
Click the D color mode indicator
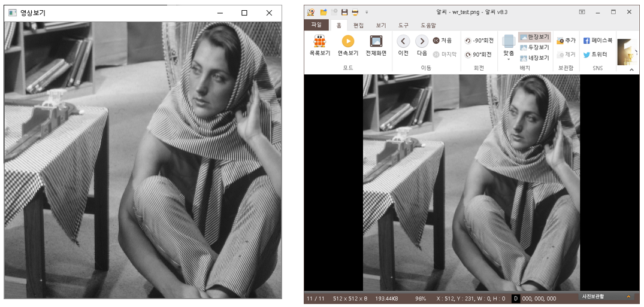coord(515,299)
